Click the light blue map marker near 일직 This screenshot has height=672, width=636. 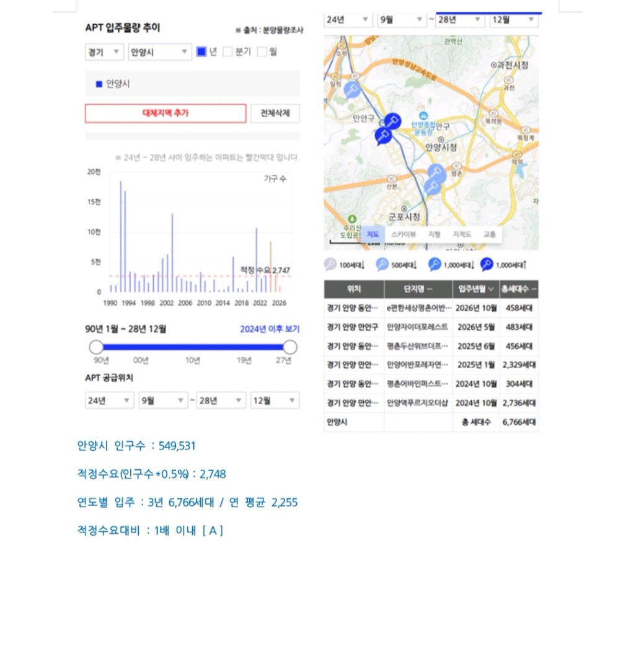point(351,91)
